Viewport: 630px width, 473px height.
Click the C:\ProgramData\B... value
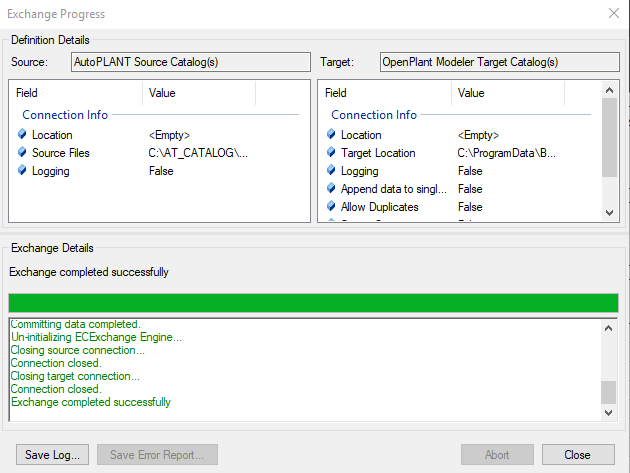(x=507, y=153)
